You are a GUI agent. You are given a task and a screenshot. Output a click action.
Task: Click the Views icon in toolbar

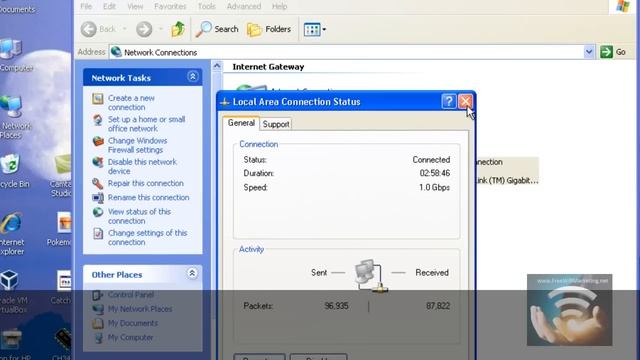tap(312, 29)
